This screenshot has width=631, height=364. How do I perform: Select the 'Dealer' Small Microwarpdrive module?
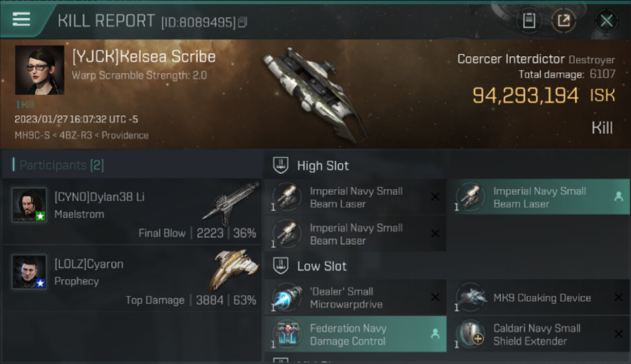pyautogui.click(x=355, y=298)
